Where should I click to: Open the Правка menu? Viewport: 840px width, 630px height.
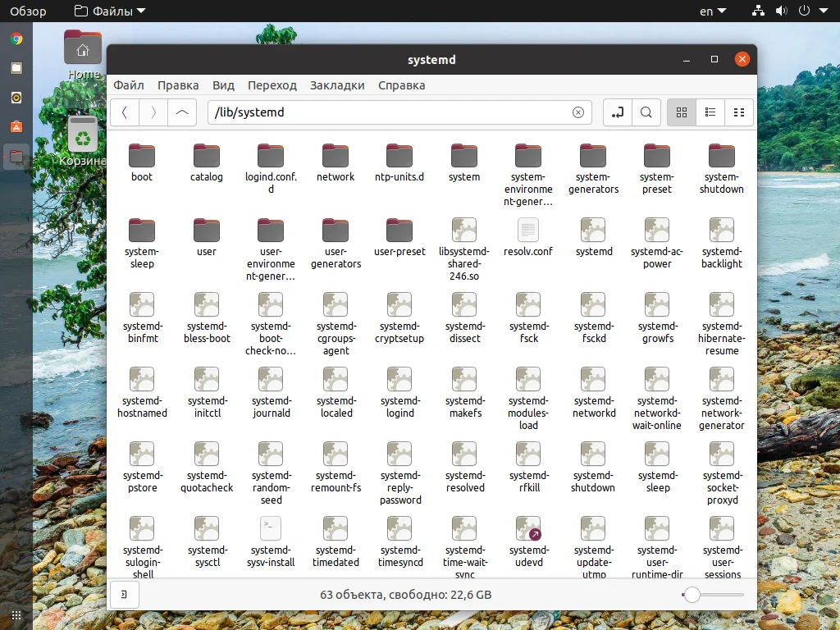[x=178, y=85]
